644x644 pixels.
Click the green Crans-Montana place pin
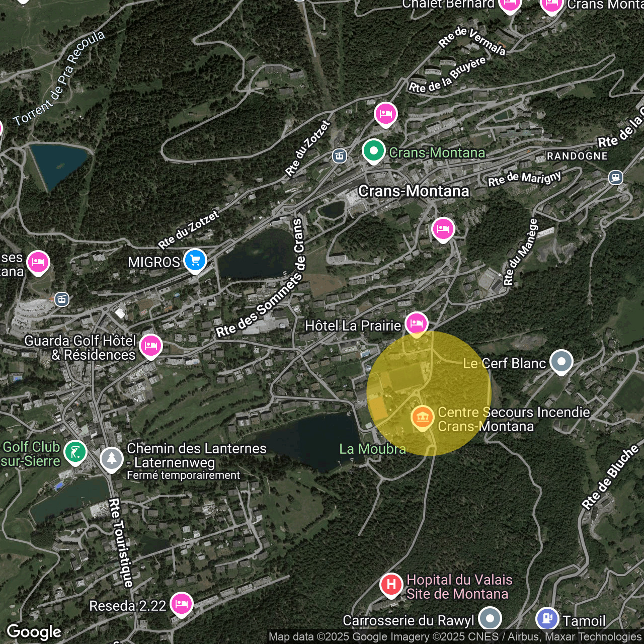[373, 151]
